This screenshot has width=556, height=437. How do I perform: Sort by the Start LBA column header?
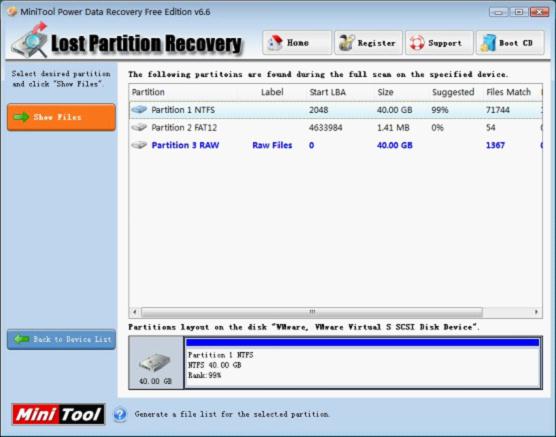click(327, 92)
